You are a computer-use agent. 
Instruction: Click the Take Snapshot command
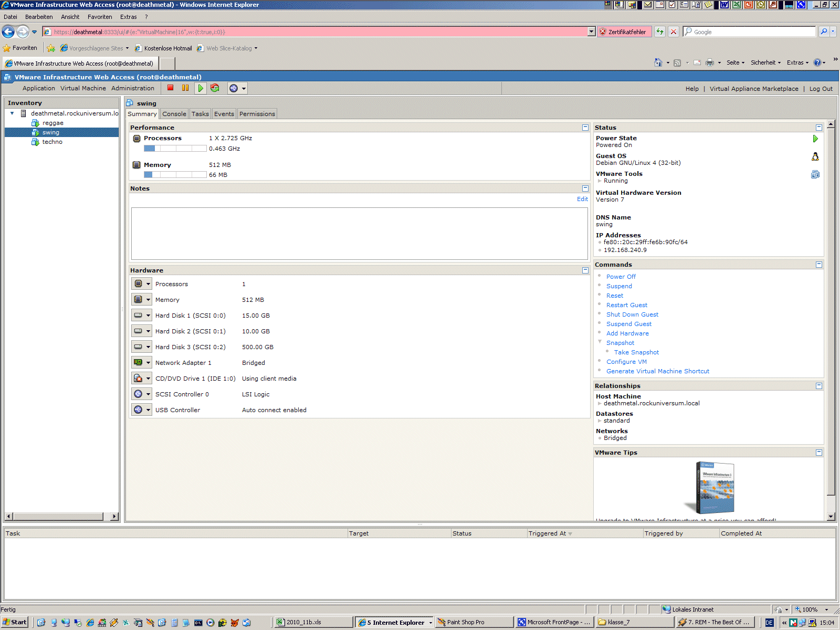tap(636, 352)
